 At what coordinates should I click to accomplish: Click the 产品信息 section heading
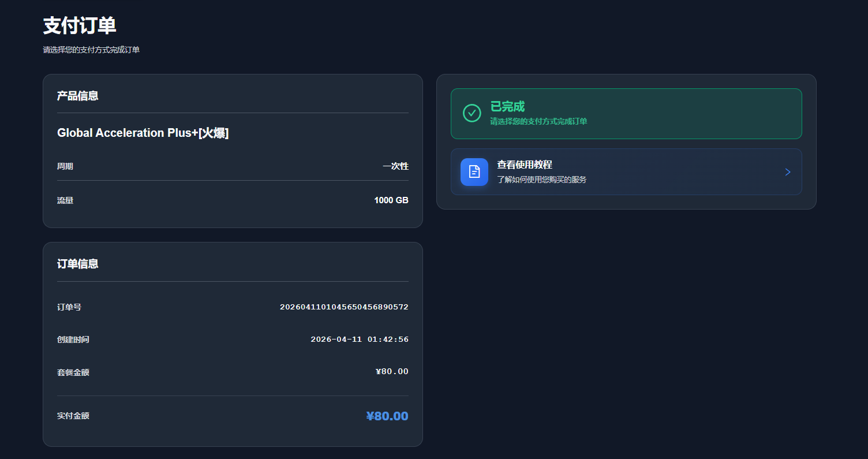77,96
